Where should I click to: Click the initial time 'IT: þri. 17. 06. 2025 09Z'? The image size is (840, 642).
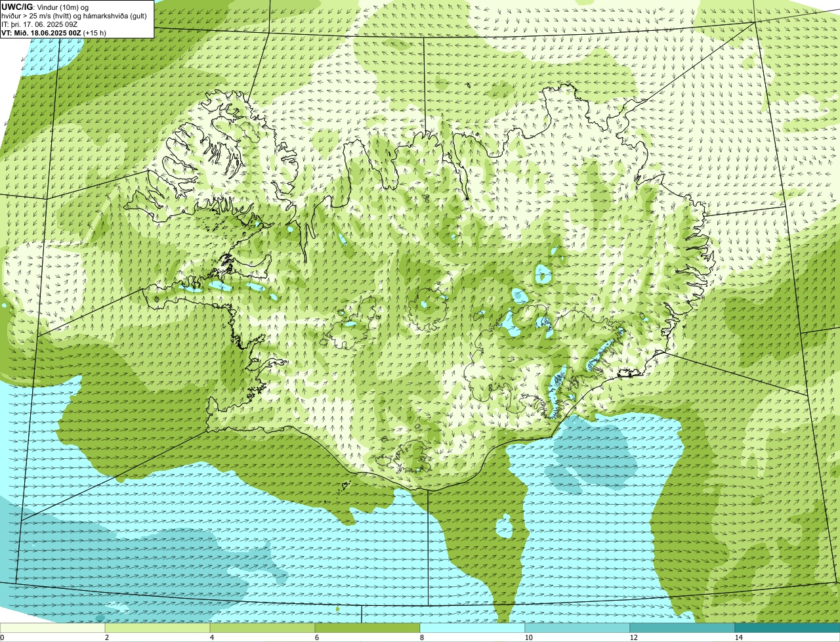41,24
